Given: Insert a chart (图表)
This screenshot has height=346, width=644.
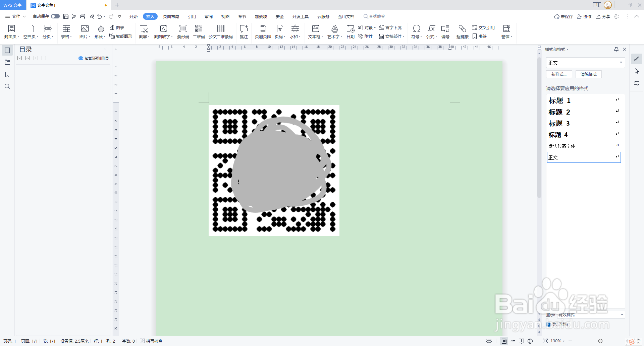Looking at the screenshot, I should (117, 27).
